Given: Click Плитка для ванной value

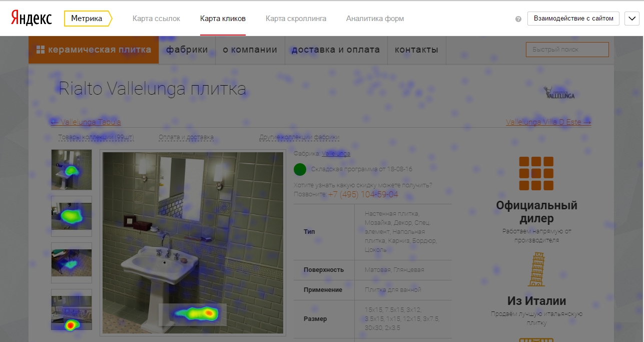Looking at the screenshot, I should coord(393,290).
